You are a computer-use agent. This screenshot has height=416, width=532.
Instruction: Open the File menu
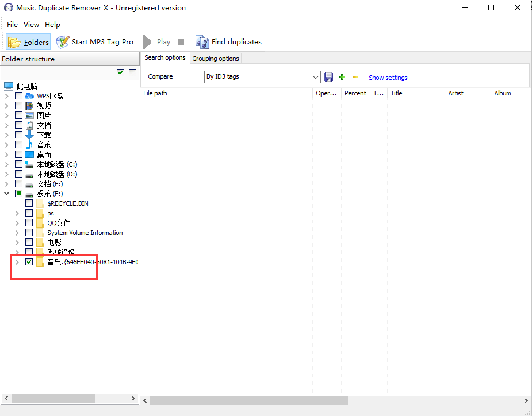12,25
